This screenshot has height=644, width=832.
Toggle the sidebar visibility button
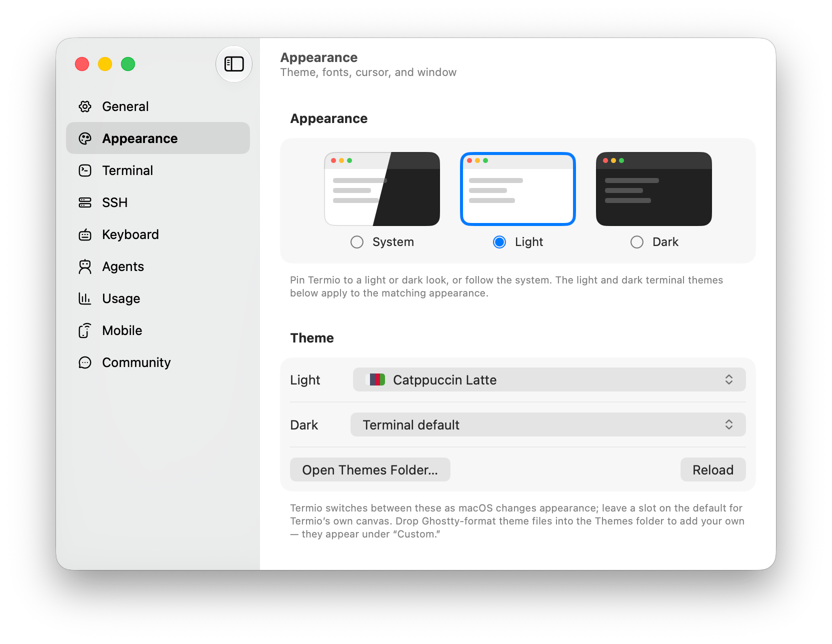(x=233, y=64)
